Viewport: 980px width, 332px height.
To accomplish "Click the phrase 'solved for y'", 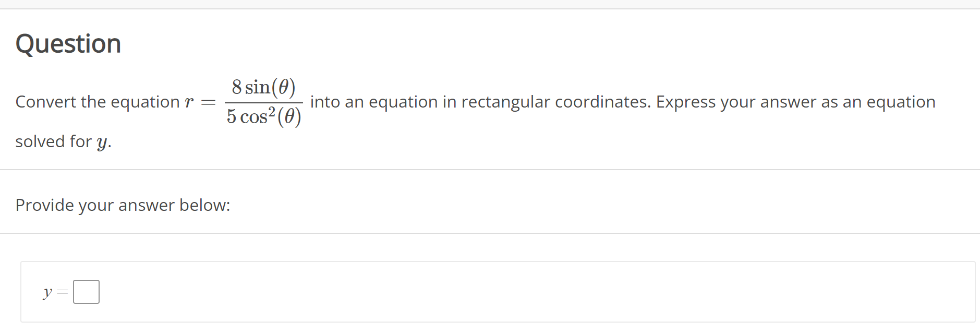I will coord(62,141).
